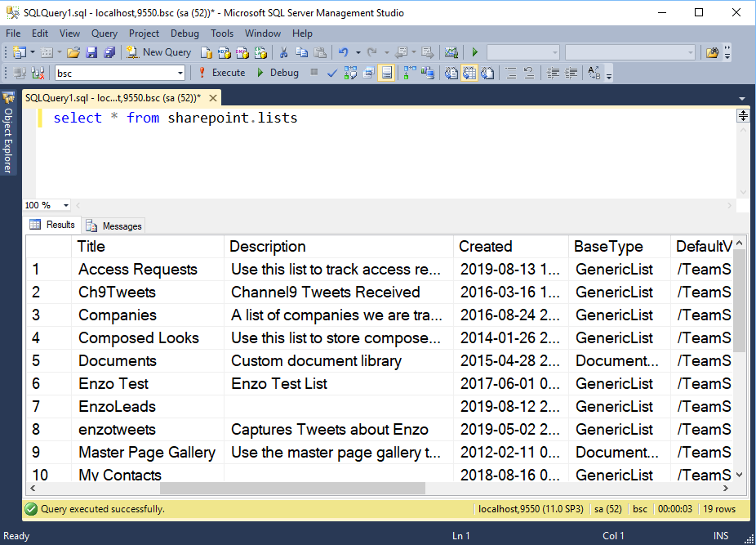756x545 pixels.
Task: Open the Edit menu
Action: [x=40, y=34]
